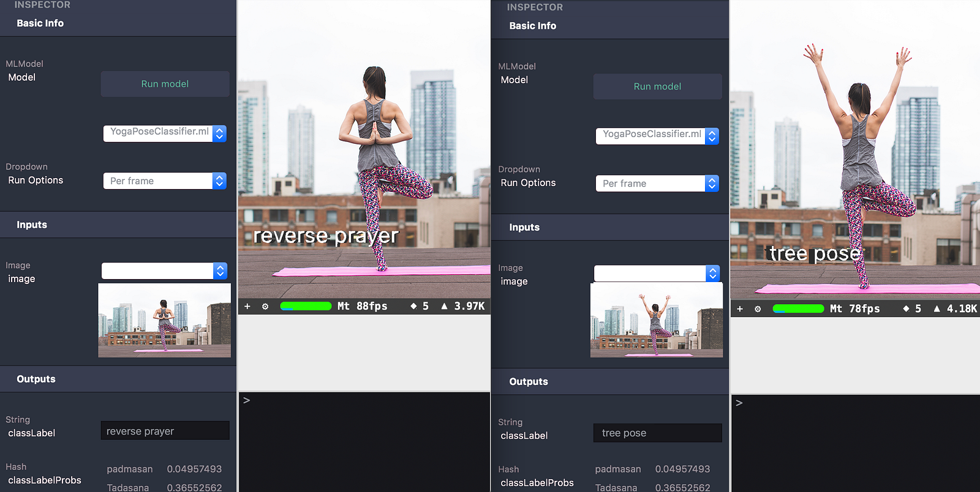Viewport: 980px width, 492px height.
Task: Click the Model label in reverse prayer inspector
Action: (22, 77)
